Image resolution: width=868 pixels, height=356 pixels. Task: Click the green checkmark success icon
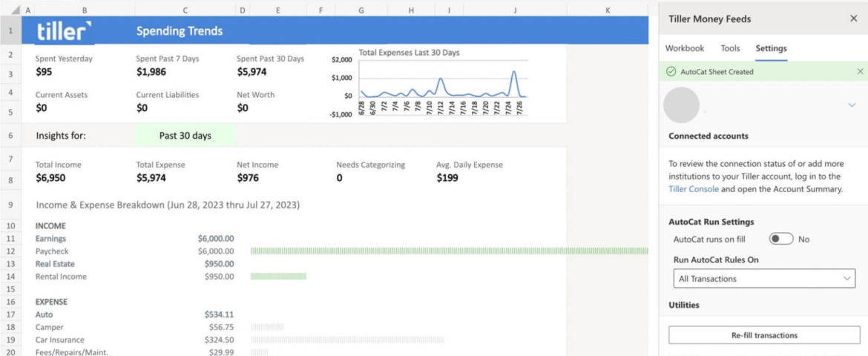671,71
